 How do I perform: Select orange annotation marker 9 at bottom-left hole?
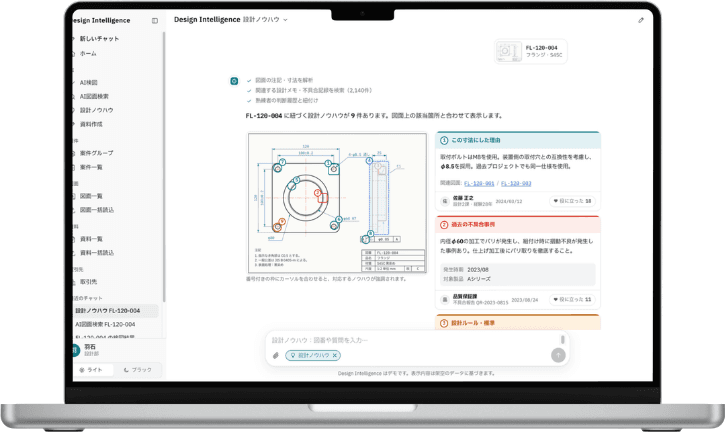point(282,221)
